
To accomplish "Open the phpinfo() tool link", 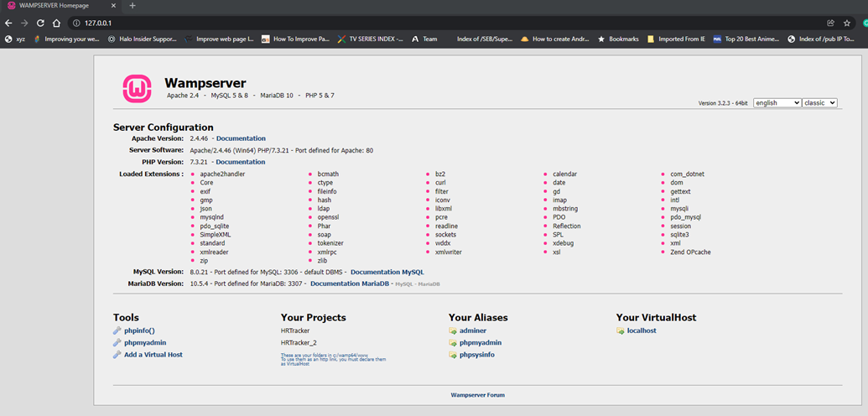I will pos(139,330).
